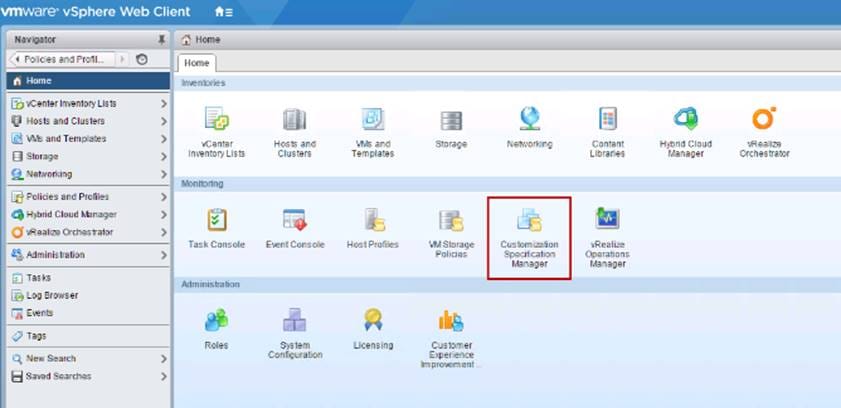The width and height of the screenshot is (841, 408).
Task: Click the Home breadcrumb icon in the content header
Action: point(186,40)
